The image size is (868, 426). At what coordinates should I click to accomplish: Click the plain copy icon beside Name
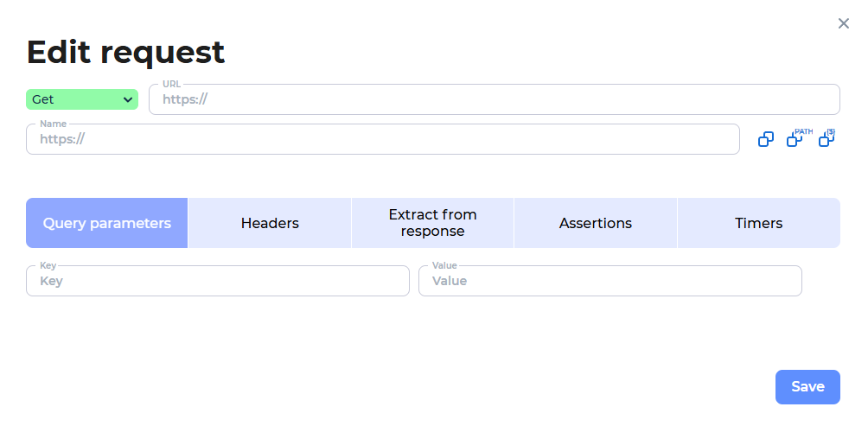coord(765,139)
